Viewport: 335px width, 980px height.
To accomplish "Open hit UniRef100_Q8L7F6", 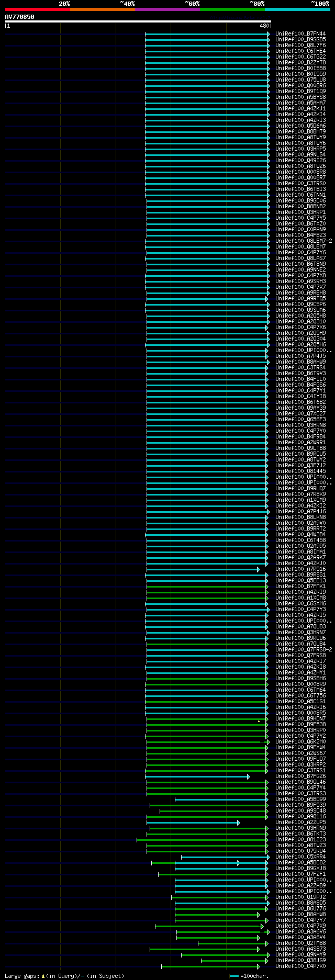I will click(x=300, y=46).
